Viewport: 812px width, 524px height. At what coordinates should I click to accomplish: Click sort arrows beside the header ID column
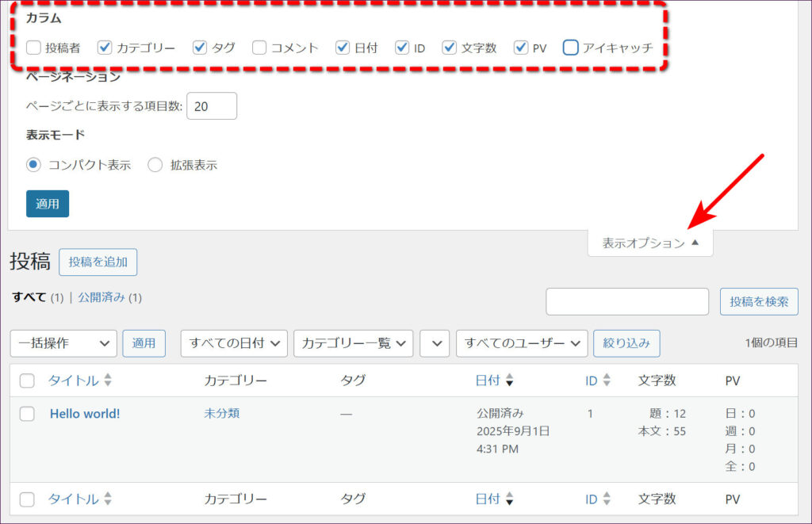607,381
